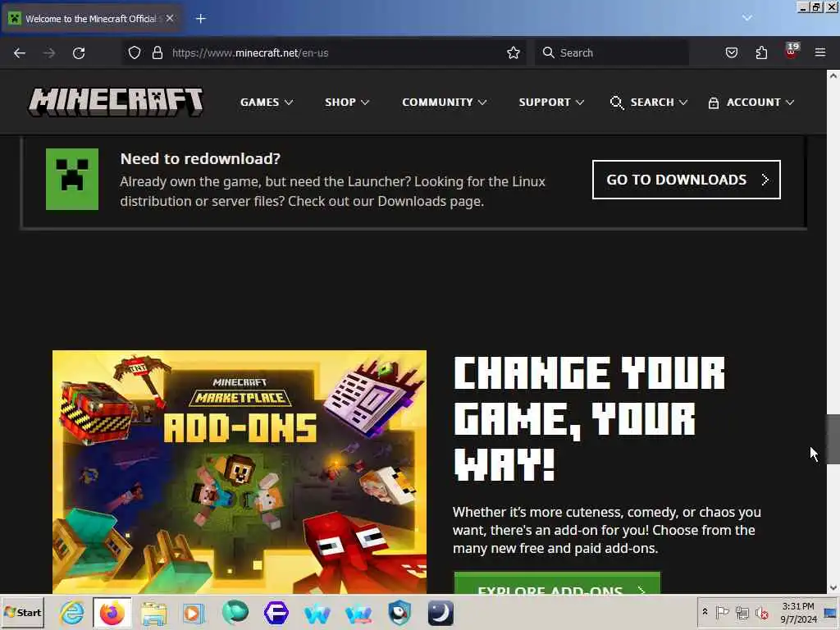The width and height of the screenshot is (840, 630).
Task: Click the page vertical scrollbar thumb
Action: click(833, 440)
